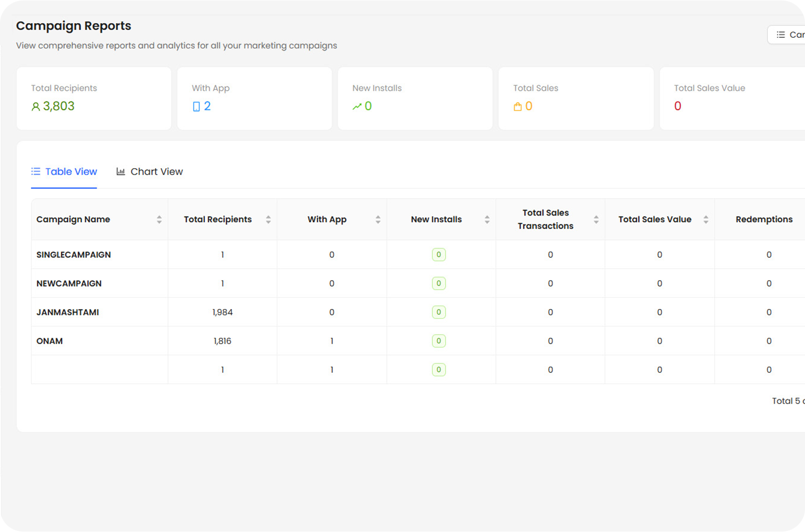
Task: Sort table by Total Recipients arrows
Action: point(269,219)
